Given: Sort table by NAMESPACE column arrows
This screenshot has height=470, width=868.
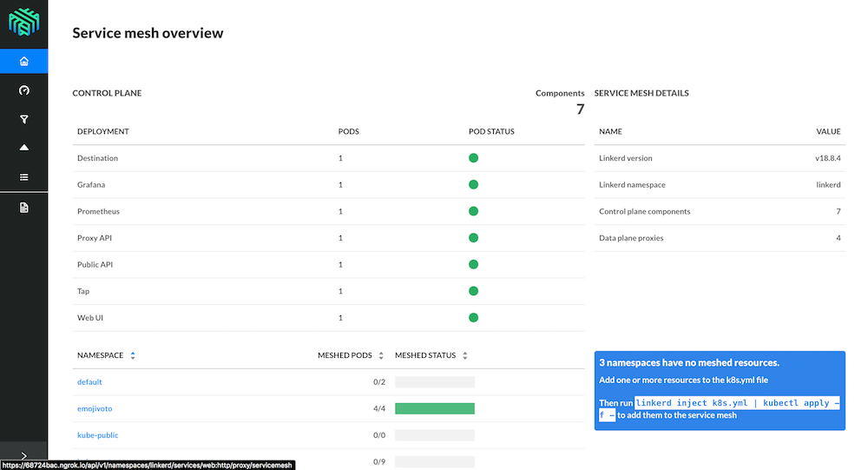Looking at the screenshot, I should pyautogui.click(x=133, y=355).
